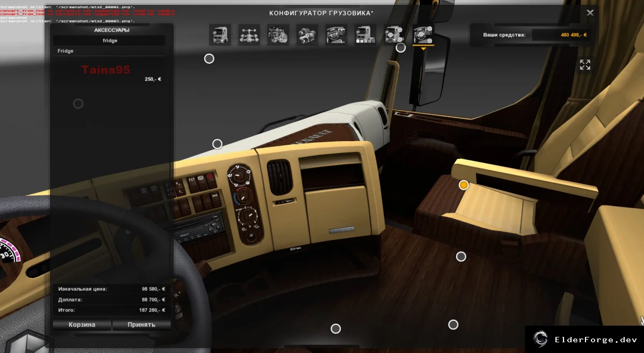
Task: Click the 'КОНФИГУРАТОР ГРУЗОВИКА' title
Action: 321,12
